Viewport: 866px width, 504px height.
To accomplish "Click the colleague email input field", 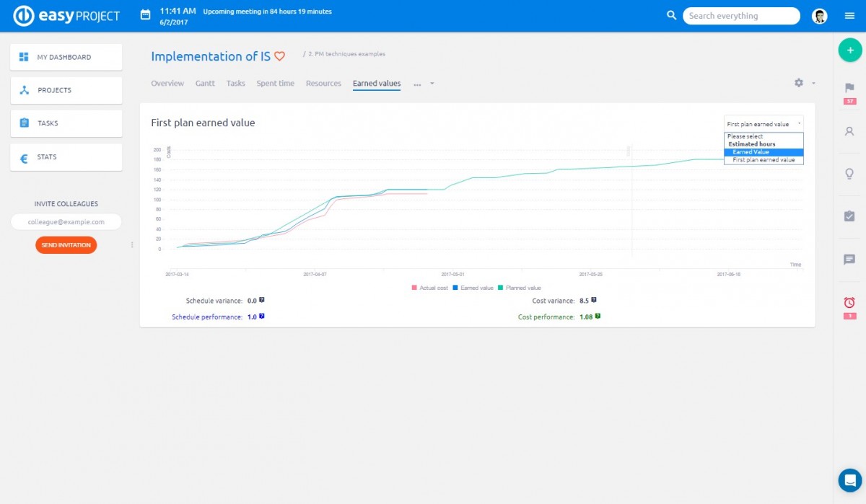I will (x=66, y=222).
